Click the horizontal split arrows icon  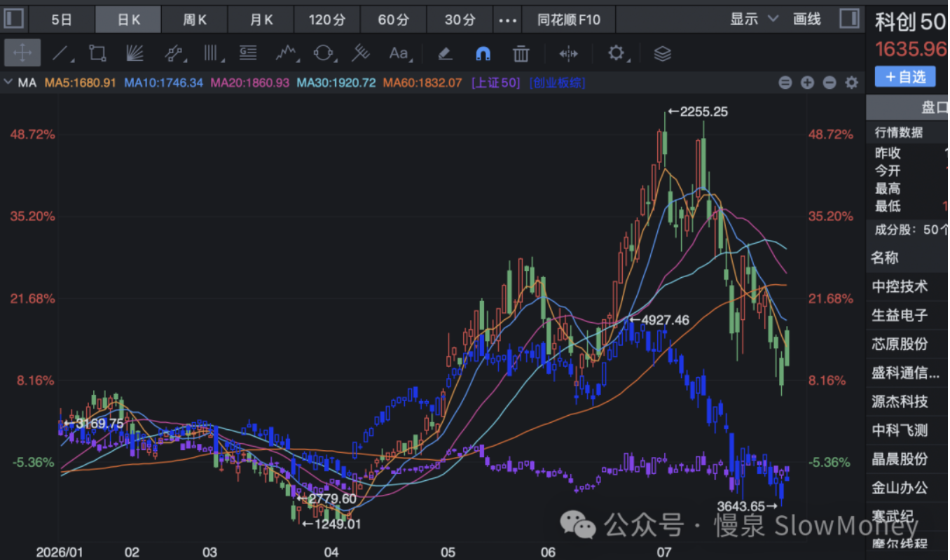coord(568,53)
